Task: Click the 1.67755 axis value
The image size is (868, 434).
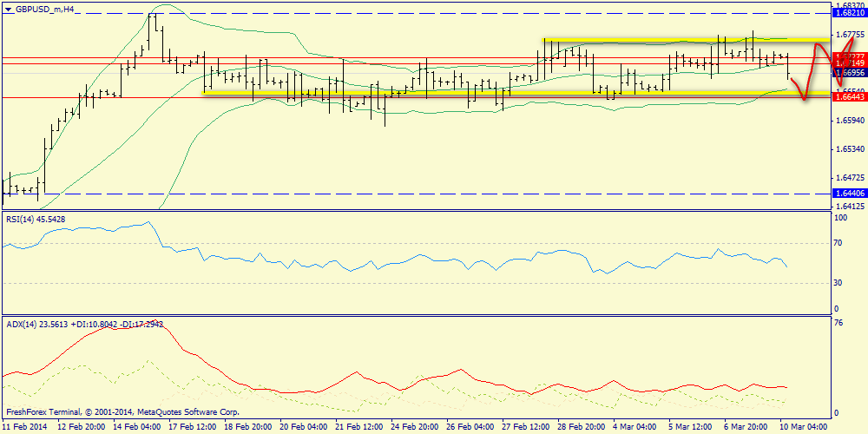Action: tap(851, 34)
